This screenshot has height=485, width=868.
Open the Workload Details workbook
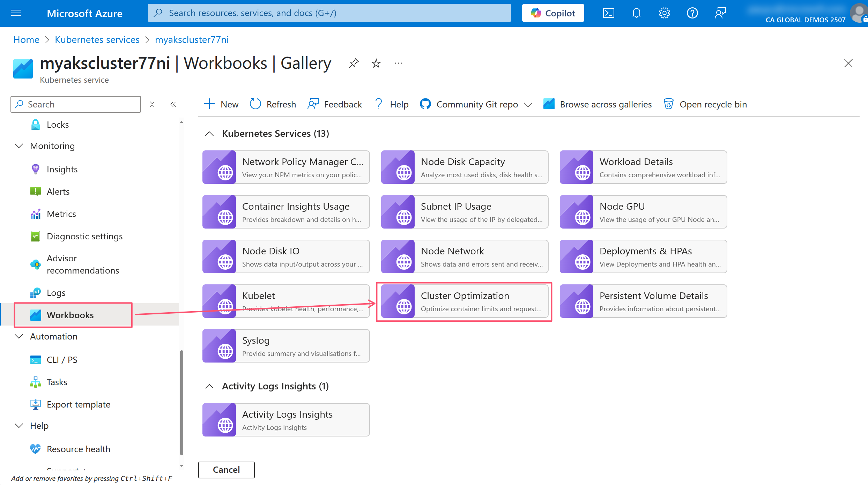pos(643,167)
